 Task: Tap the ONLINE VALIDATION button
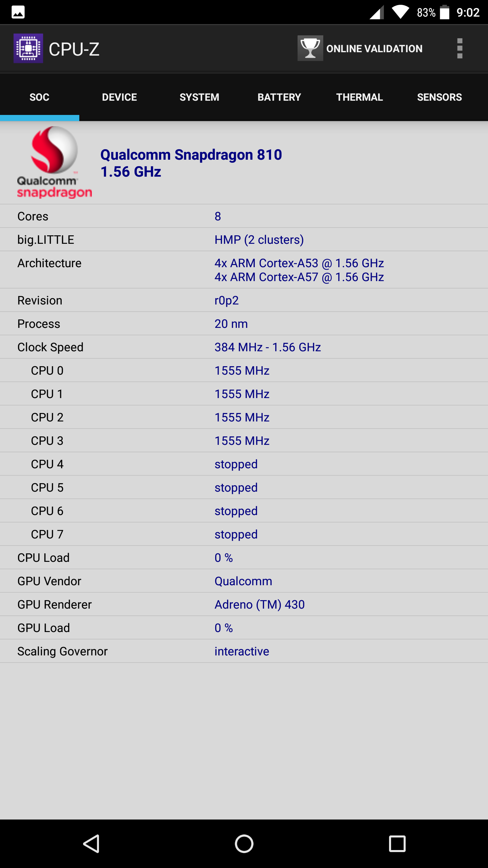coord(360,48)
